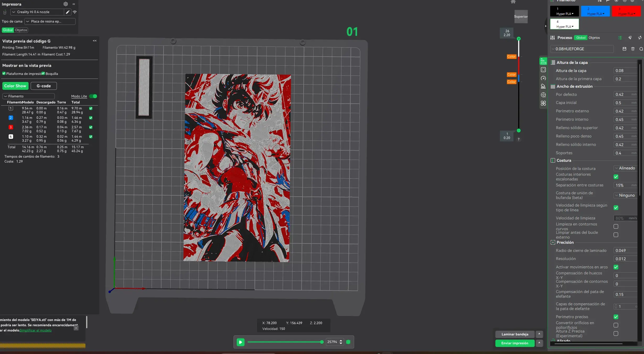Viewport: 644px width, 354px height.
Task: Click the Superior face of the view cube
Action: pos(521,16)
